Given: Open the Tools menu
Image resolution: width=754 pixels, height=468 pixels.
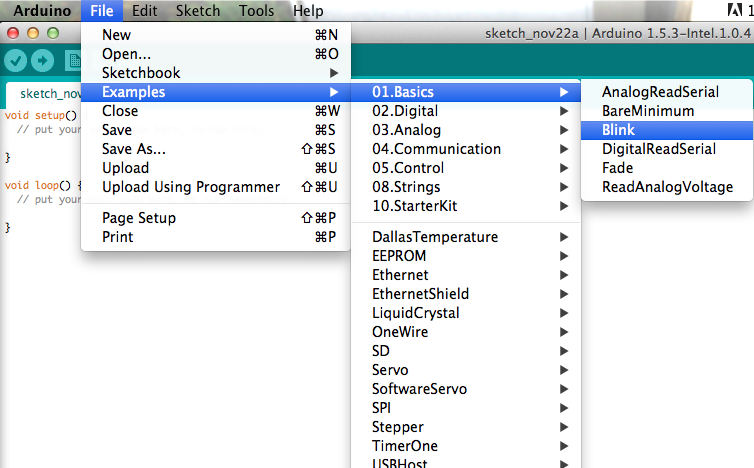Looking at the screenshot, I should [x=256, y=11].
